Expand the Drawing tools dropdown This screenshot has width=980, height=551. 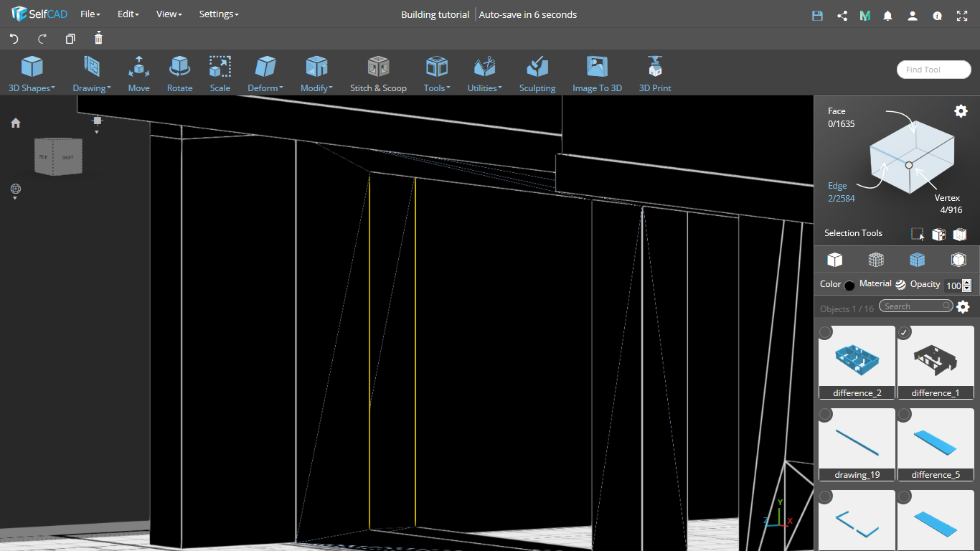91,75
